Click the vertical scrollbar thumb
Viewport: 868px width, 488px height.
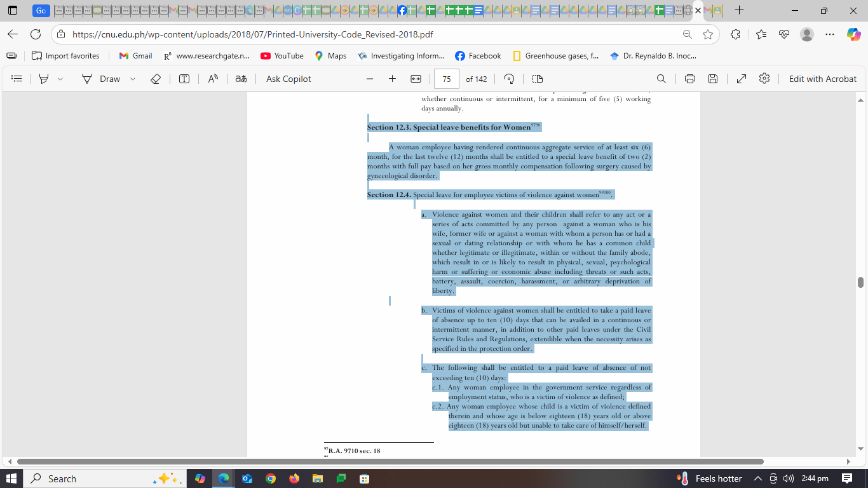coord(860,282)
